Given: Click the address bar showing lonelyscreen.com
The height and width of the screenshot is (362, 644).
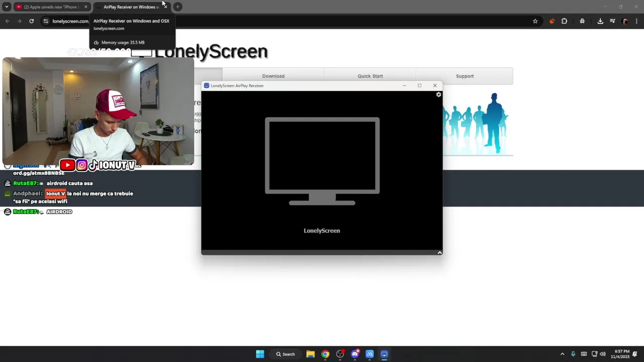Looking at the screenshot, I should tap(292, 21).
